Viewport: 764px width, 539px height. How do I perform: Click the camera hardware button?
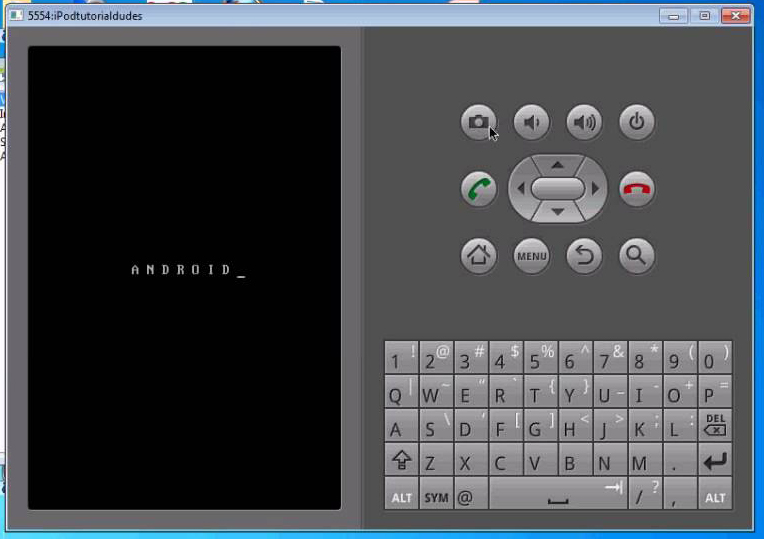click(478, 122)
